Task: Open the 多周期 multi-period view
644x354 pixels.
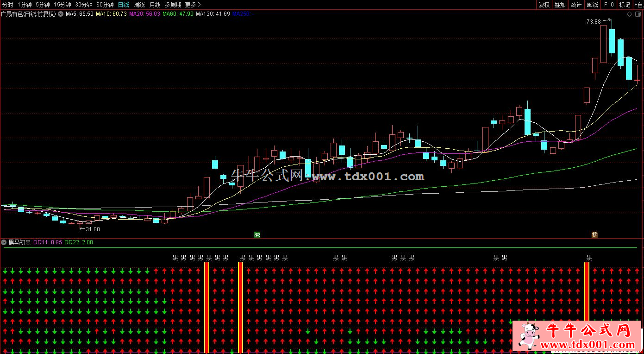Action: pyautogui.click(x=173, y=5)
